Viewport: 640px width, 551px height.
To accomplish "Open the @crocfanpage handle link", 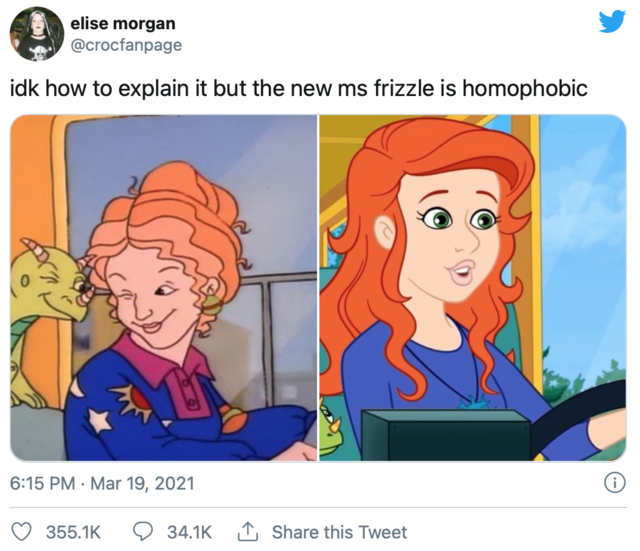I will [126, 45].
